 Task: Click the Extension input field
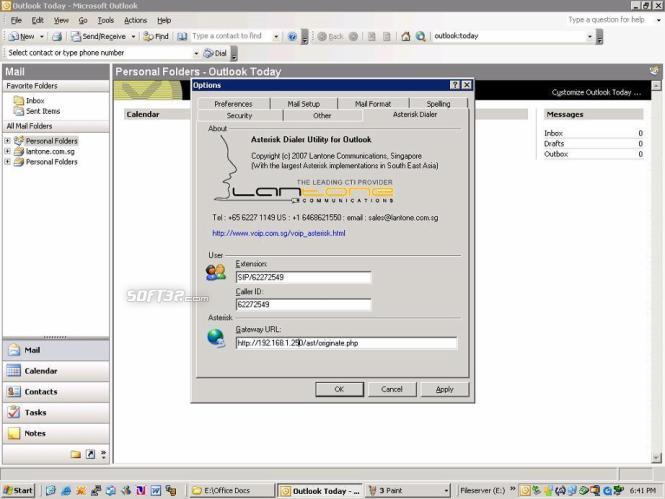point(303,277)
